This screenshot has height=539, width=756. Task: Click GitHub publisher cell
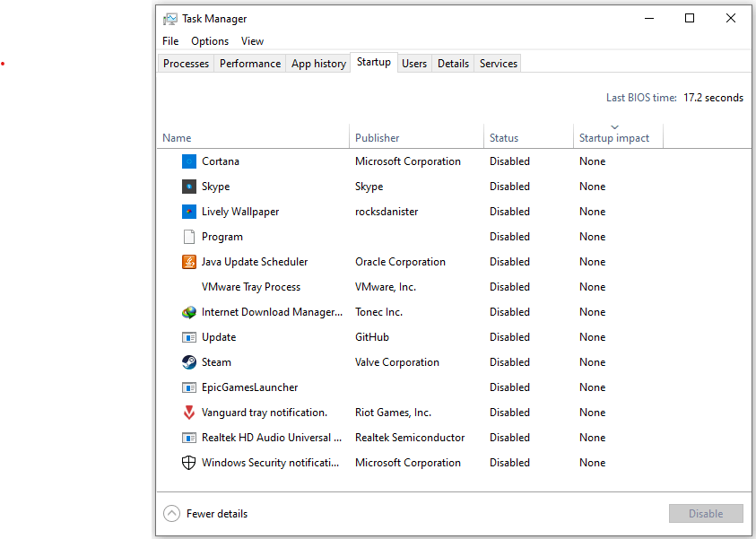pyautogui.click(x=372, y=337)
